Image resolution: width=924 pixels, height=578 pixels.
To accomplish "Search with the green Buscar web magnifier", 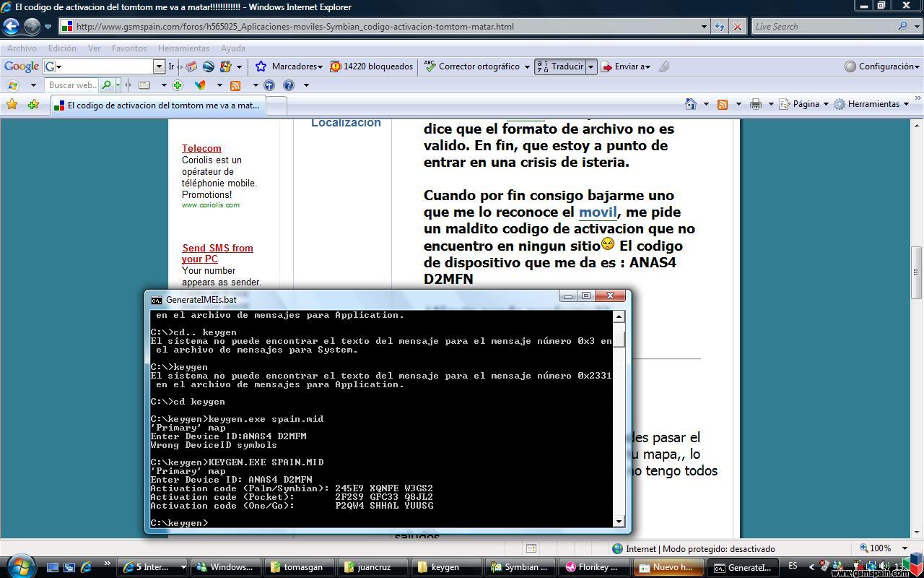I will tap(107, 85).
